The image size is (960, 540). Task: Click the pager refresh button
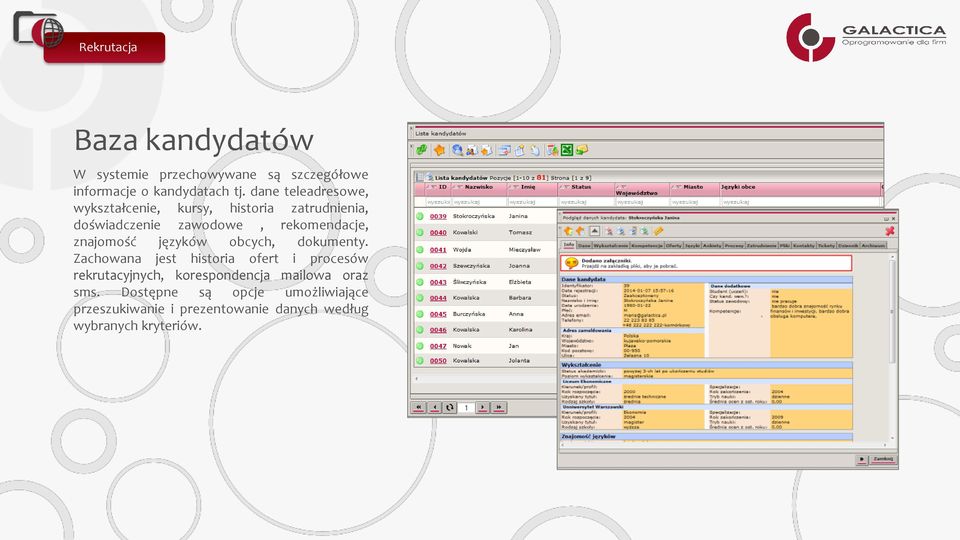[x=449, y=407]
